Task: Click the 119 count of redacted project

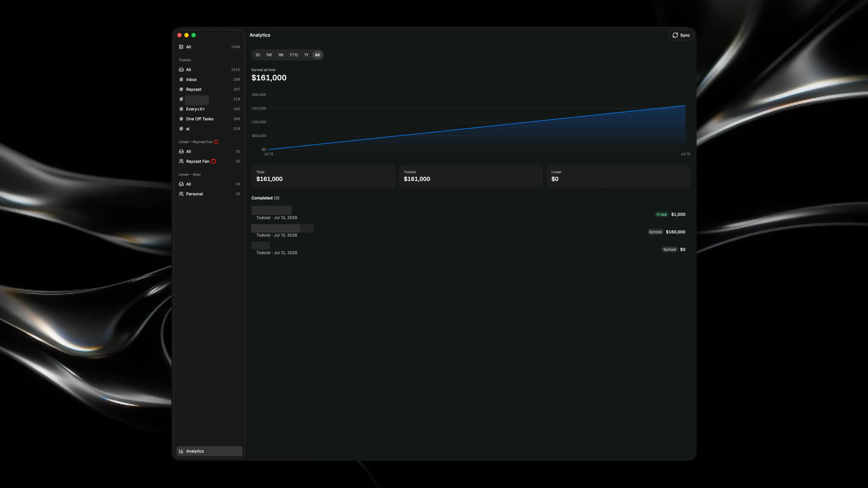Action: 237,99
